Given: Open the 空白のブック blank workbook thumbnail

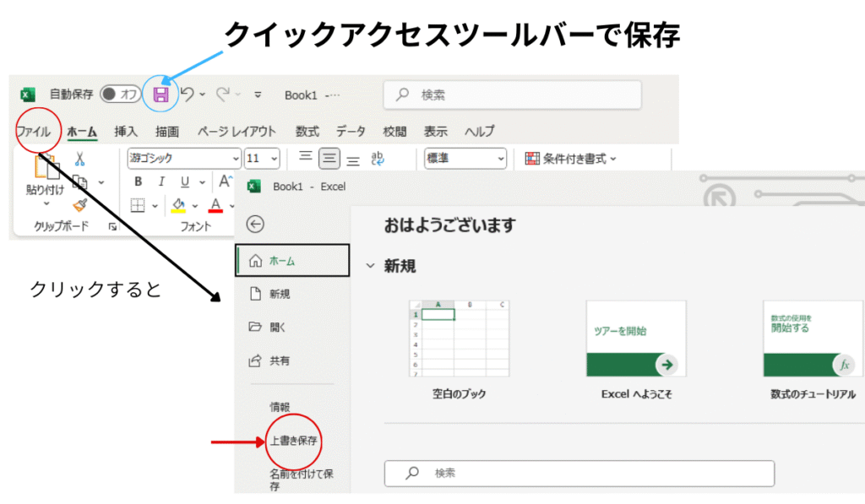Looking at the screenshot, I should pyautogui.click(x=459, y=338).
